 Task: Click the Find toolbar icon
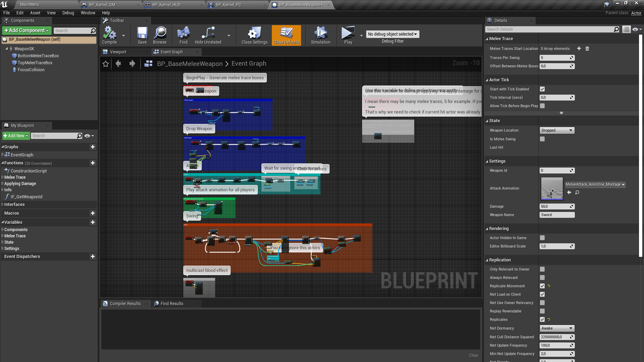click(183, 34)
